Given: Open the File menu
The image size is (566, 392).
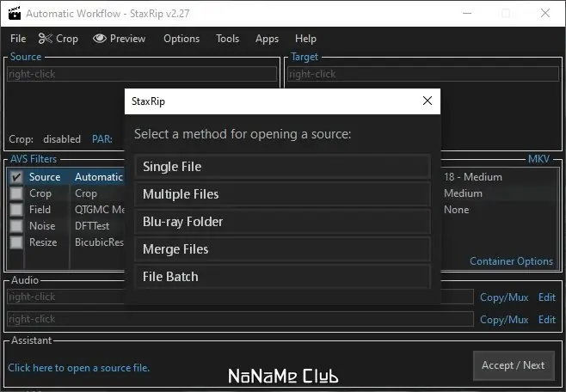Looking at the screenshot, I should point(18,39).
